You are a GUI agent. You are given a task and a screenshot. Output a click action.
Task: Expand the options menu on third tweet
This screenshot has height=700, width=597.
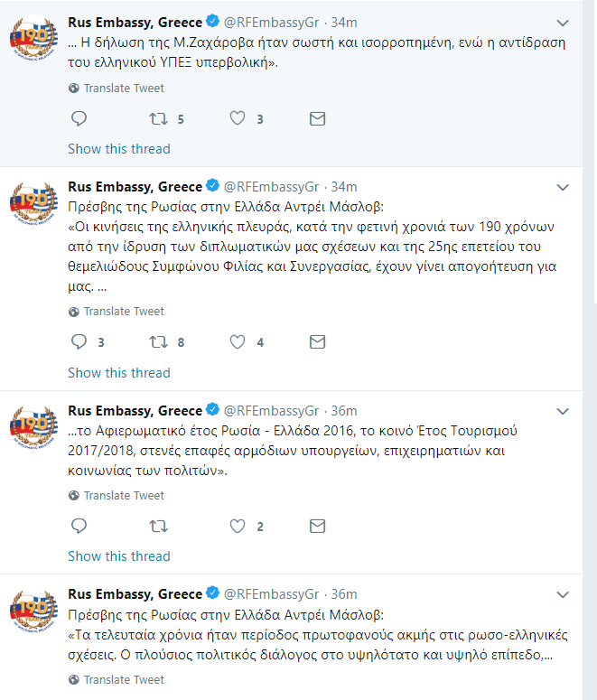(x=563, y=411)
